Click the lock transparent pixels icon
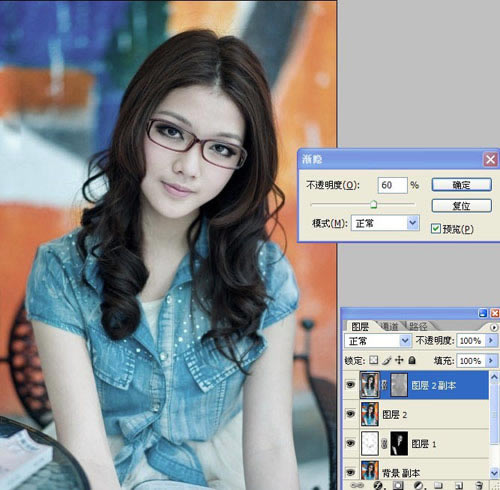The width and height of the screenshot is (500, 490). click(374, 360)
